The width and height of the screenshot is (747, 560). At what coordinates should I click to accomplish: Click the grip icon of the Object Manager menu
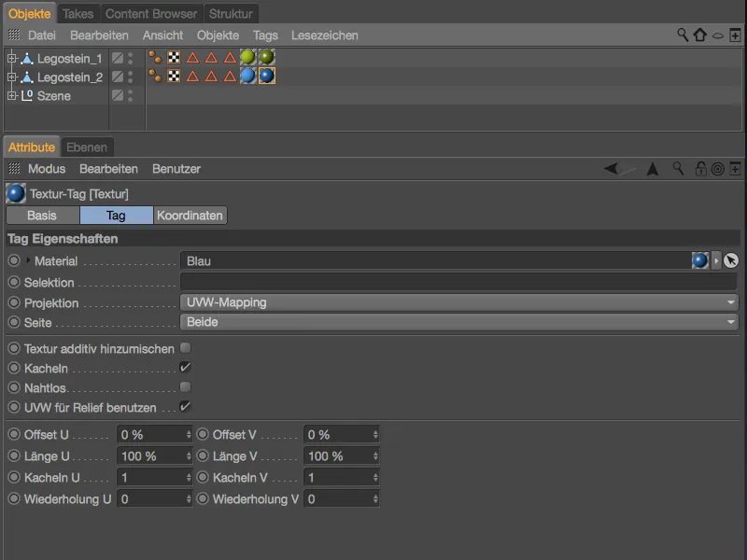pos(14,35)
